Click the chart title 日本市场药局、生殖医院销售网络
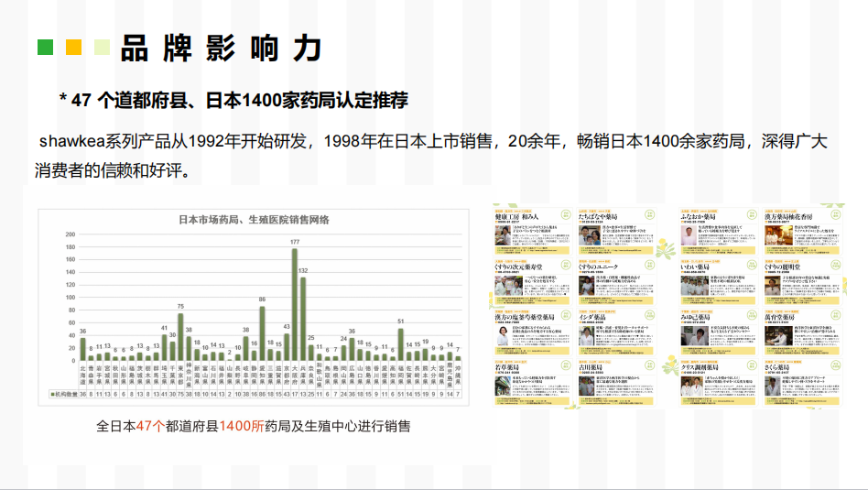 (254, 220)
